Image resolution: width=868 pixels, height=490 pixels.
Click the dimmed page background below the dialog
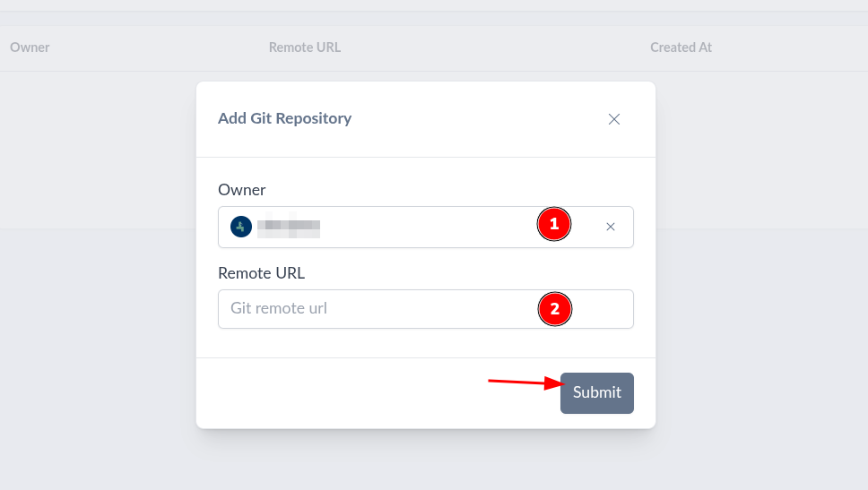tap(430, 461)
